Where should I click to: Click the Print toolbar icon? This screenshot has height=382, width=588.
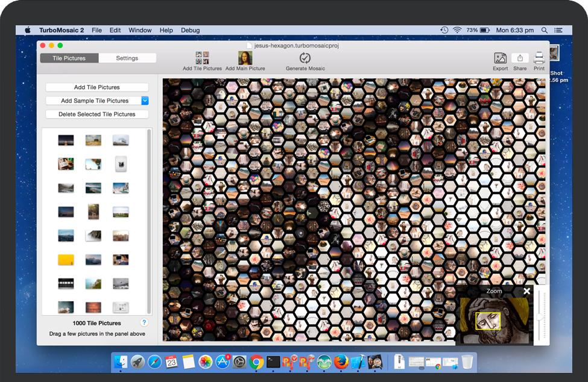coord(539,58)
